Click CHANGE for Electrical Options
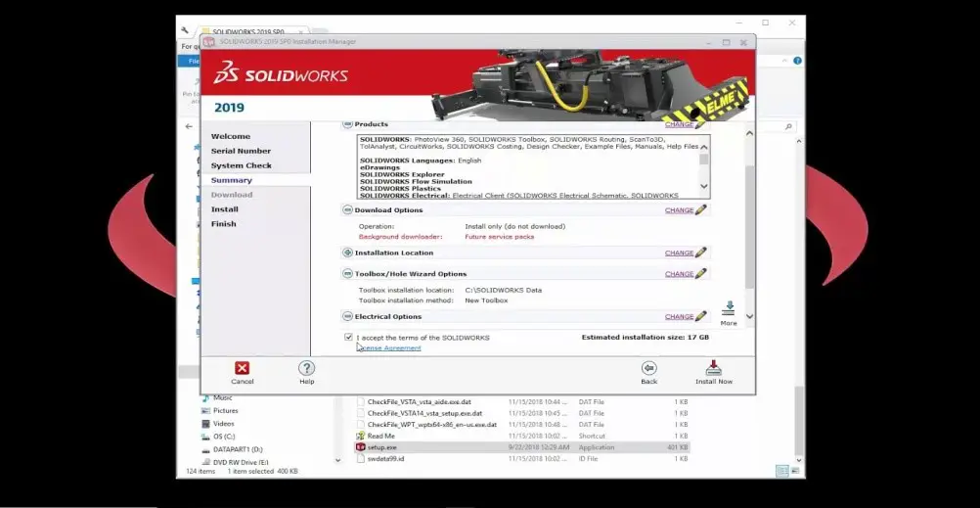The width and height of the screenshot is (980, 508). click(680, 316)
